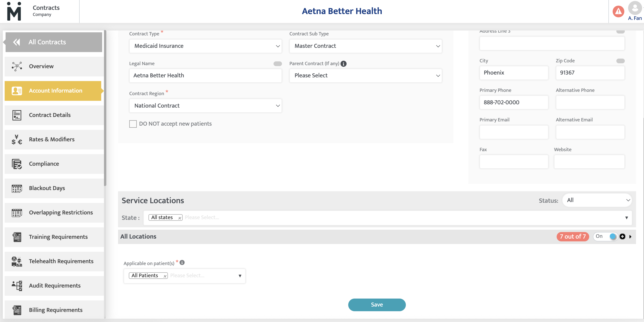
Task: Click the Blackout Days calendar icon
Action: [17, 188]
